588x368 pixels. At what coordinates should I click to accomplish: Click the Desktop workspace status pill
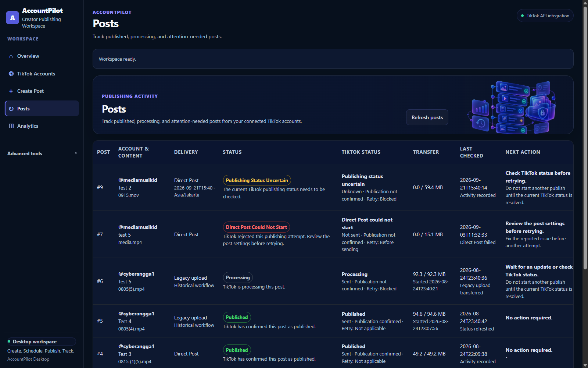[x=41, y=342]
